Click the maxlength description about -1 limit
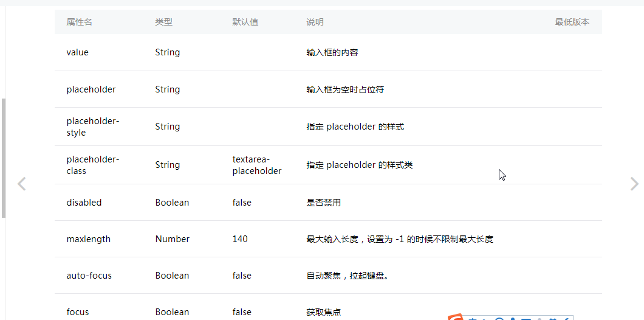644x320 pixels. [x=400, y=239]
